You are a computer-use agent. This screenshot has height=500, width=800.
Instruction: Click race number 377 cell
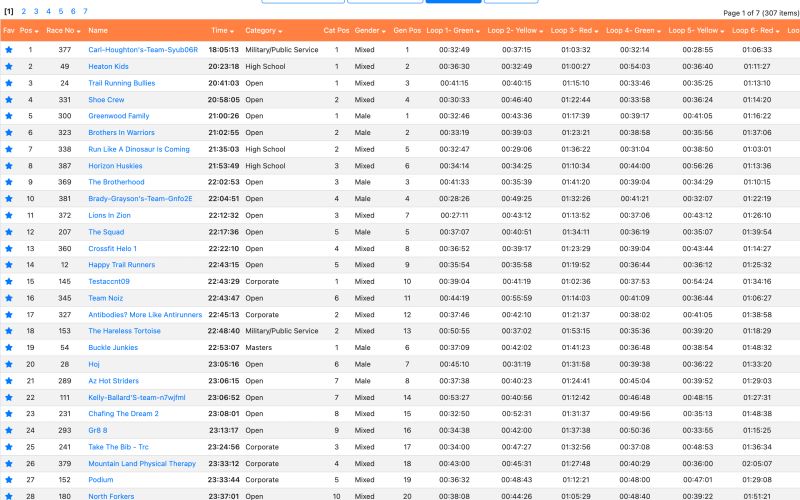coord(64,50)
